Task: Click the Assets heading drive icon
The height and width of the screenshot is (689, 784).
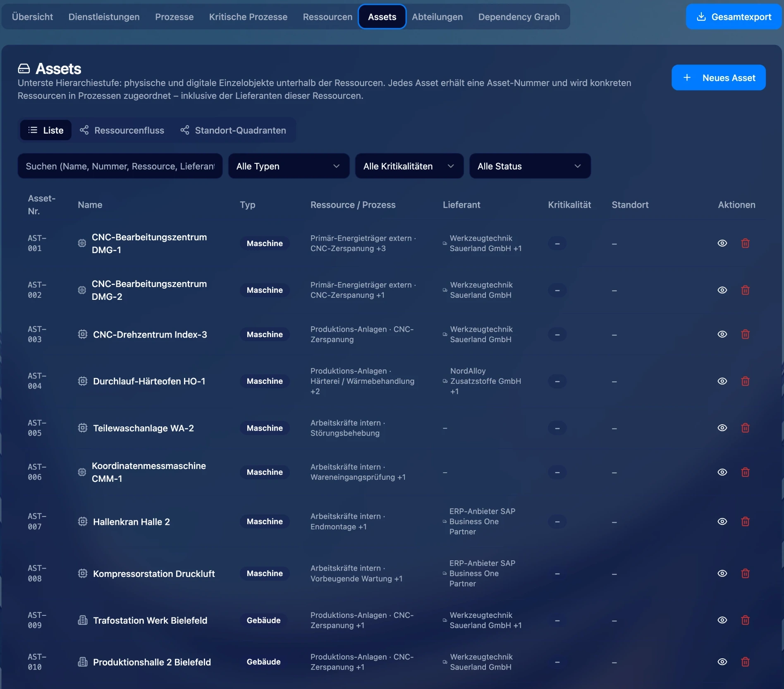Action: click(x=24, y=68)
